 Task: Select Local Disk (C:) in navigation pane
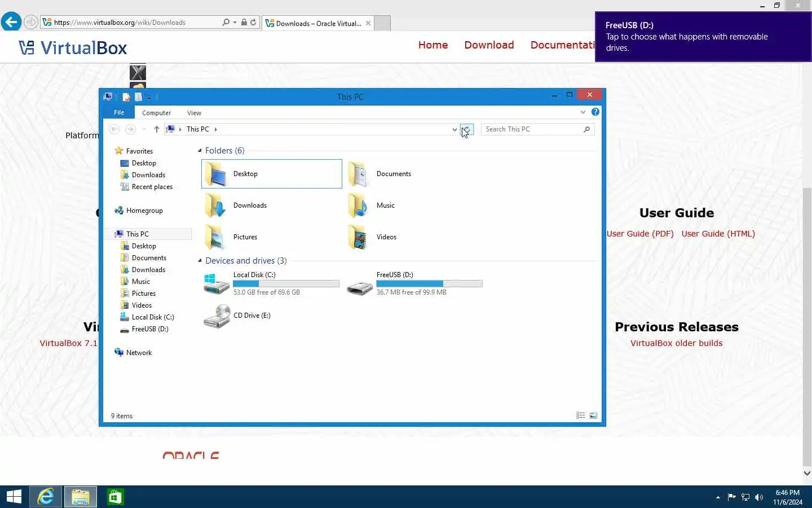click(153, 317)
